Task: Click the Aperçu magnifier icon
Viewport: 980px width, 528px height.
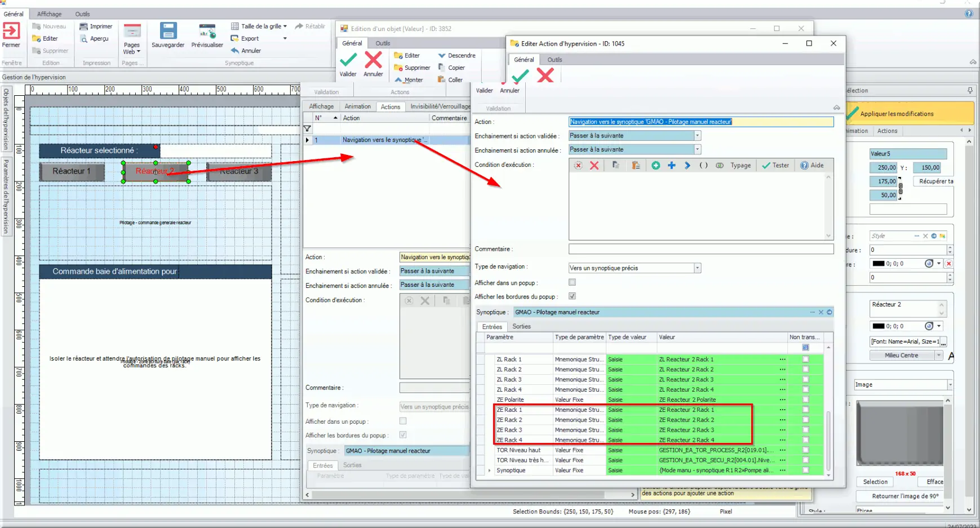Action: coord(83,39)
